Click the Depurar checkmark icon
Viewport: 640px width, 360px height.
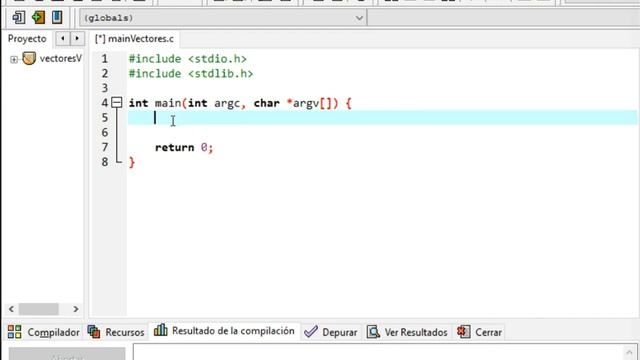(311, 331)
